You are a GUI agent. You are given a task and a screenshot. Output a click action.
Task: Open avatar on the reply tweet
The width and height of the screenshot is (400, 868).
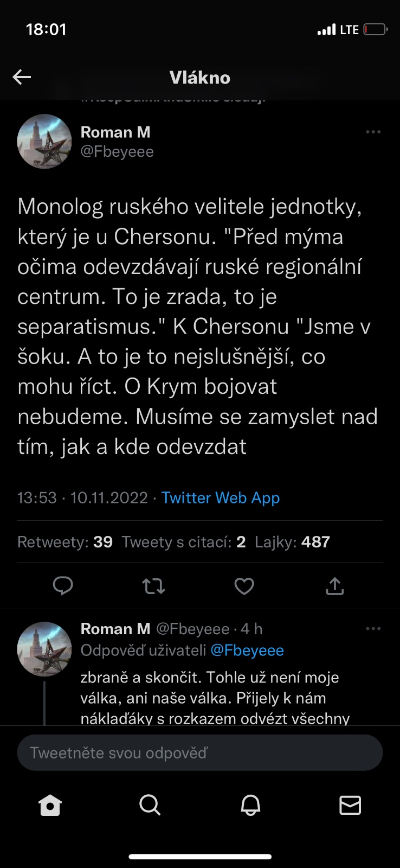(44, 649)
